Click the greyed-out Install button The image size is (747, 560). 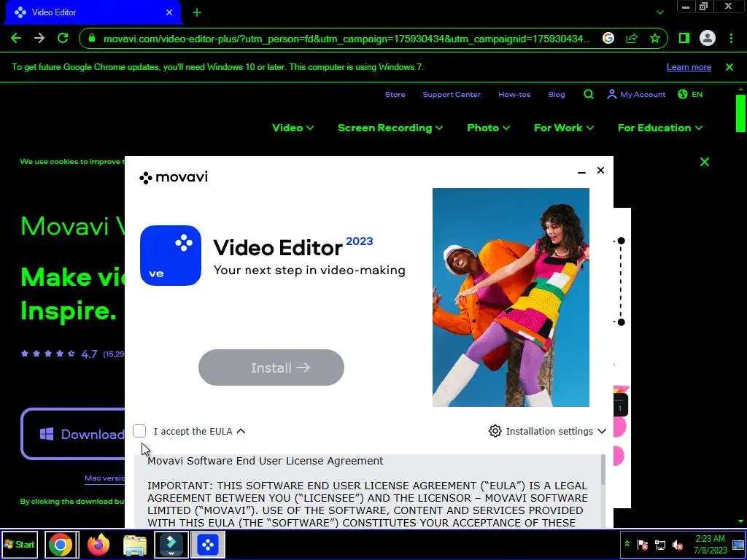click(271, 367)
